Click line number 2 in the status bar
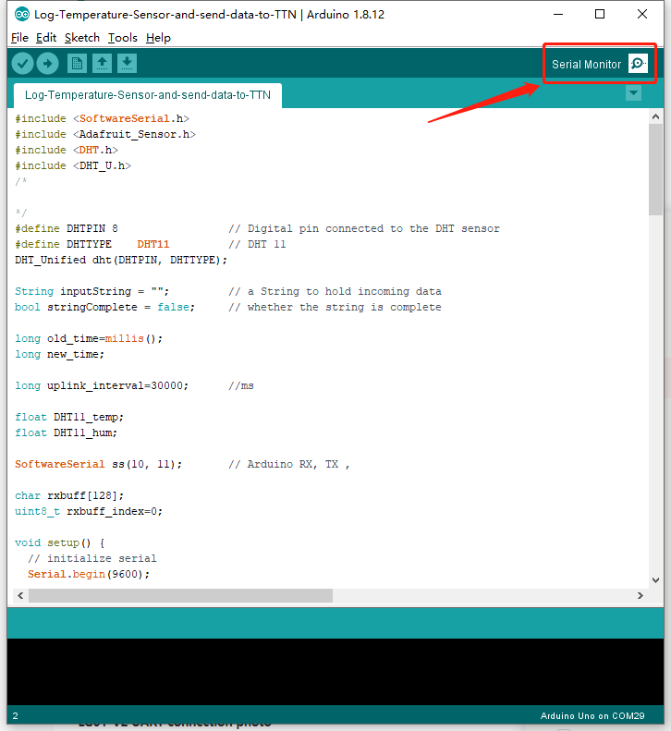The height and width of the screenshot is (731, 671). [x=15, y=716]
